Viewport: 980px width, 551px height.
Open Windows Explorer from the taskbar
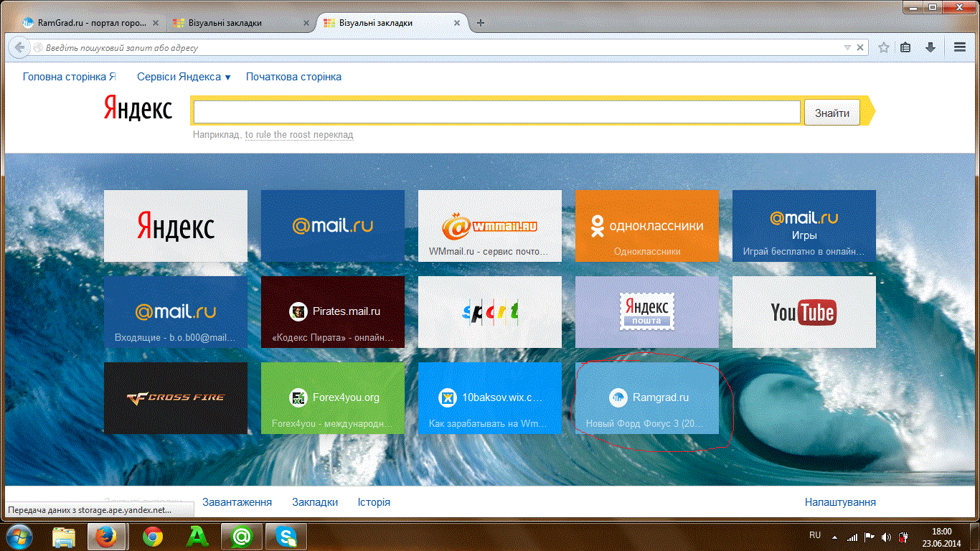tap(65, 537)
